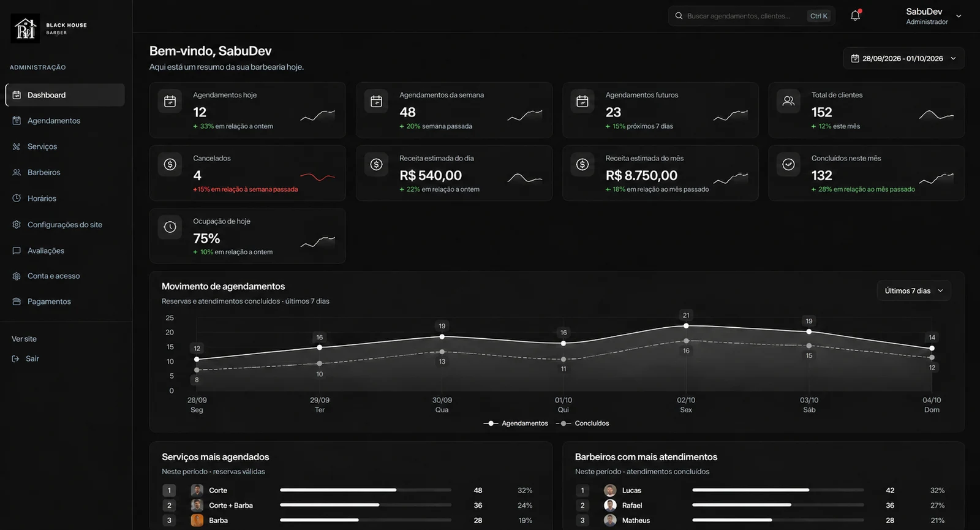Click the 30/09 Concluídos point labeled 13
The width and height of the screenshot is (980, 530).
[x=442, y=352]
